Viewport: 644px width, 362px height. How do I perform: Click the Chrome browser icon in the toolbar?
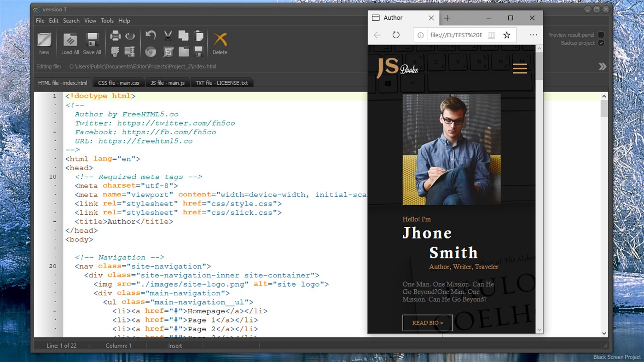click(151, 52)
